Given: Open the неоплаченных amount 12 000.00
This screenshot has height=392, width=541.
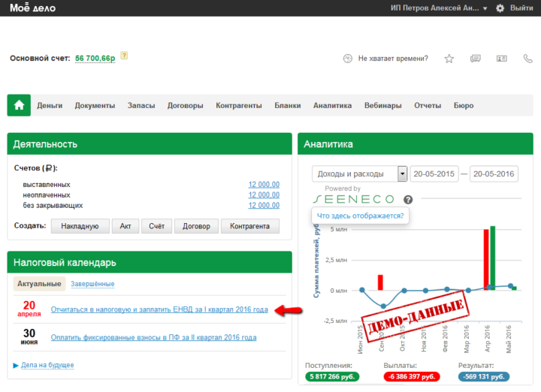Looking at the screenshot, I should pos(264,194).
